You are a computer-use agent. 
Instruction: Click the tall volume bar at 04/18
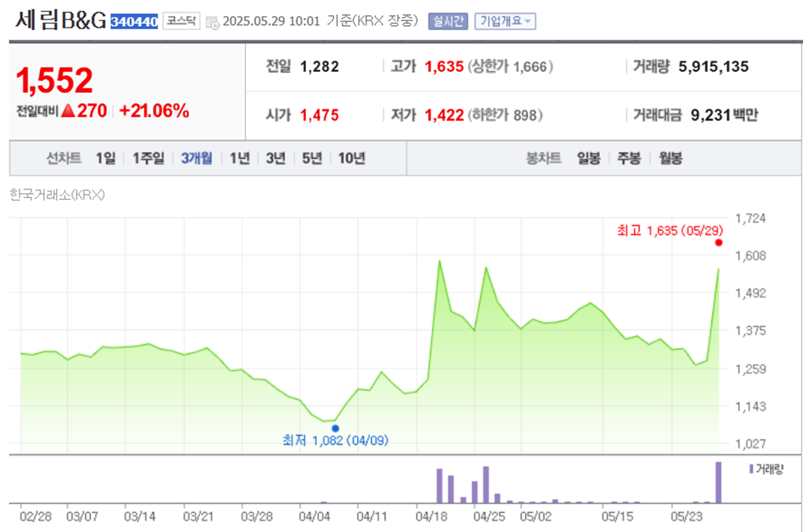440,486
